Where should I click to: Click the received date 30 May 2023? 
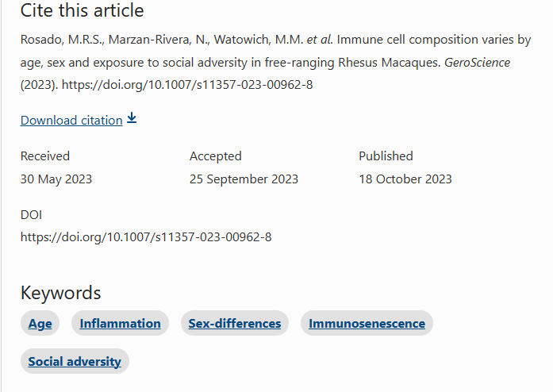[x=56, y=179]
